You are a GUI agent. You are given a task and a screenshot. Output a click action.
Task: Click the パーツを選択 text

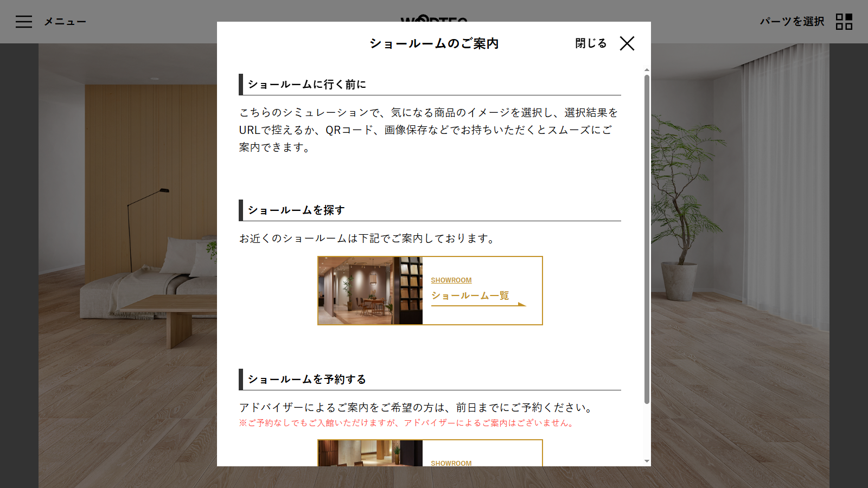[792, 22]
